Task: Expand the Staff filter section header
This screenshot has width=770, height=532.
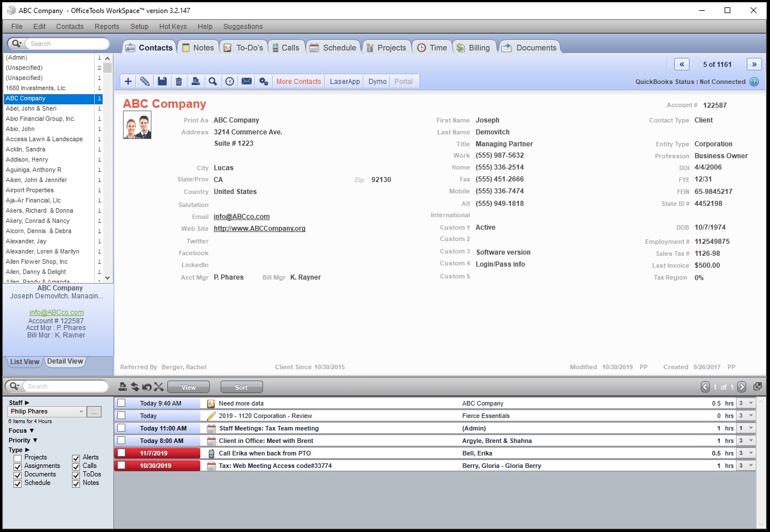Action: [19, 403]
